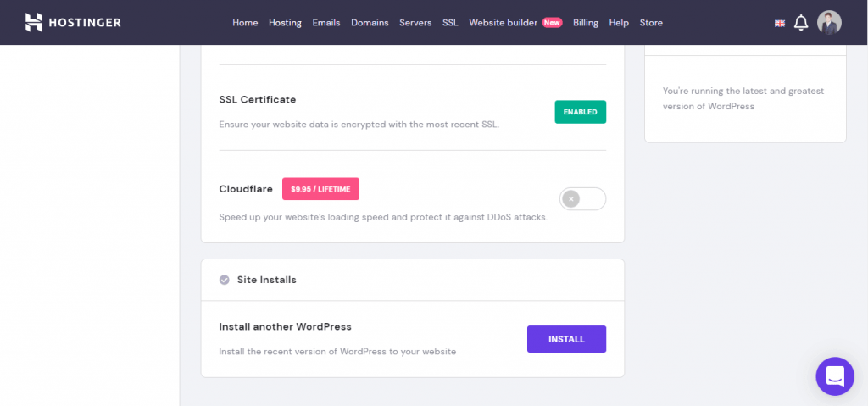Screen dimensions: 868x406
Task: Click 'Install the recent version of WordPress' text
Action: coord(337,351)
